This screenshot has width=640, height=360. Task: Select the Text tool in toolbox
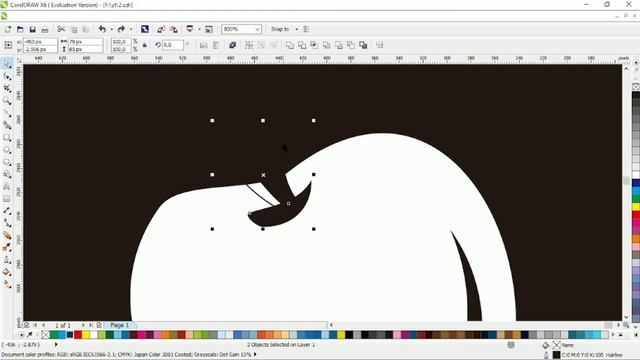7,187
